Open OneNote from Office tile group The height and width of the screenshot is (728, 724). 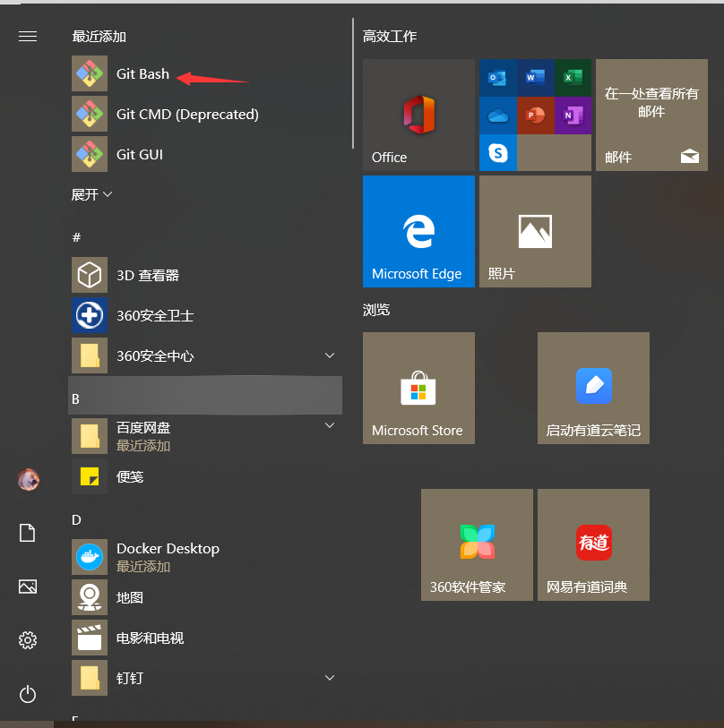tap(573, 116)
